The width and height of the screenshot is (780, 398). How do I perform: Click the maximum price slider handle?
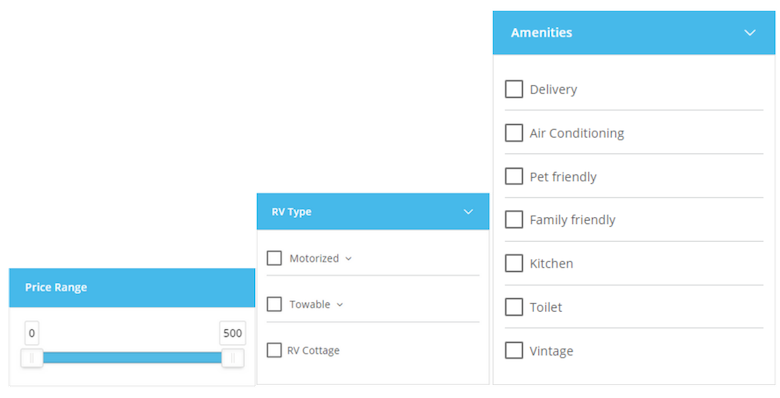point(232,358)
